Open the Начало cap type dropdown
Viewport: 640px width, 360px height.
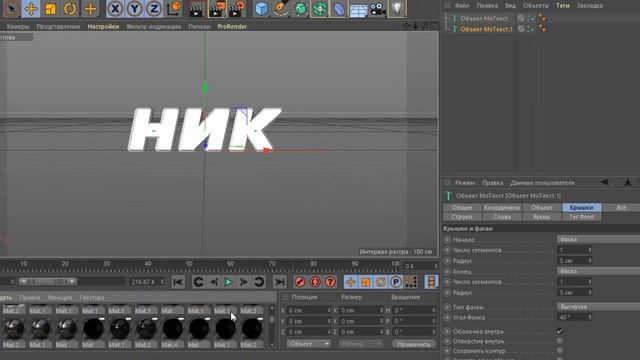pos(598,240)
